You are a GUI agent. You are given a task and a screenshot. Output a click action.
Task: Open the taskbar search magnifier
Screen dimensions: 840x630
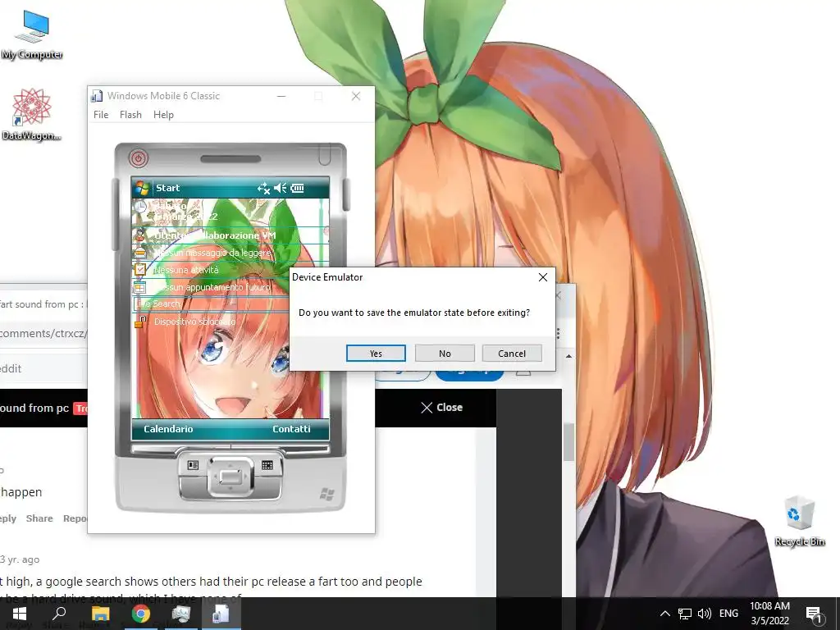pyautogui.click(x=59, y=614)
